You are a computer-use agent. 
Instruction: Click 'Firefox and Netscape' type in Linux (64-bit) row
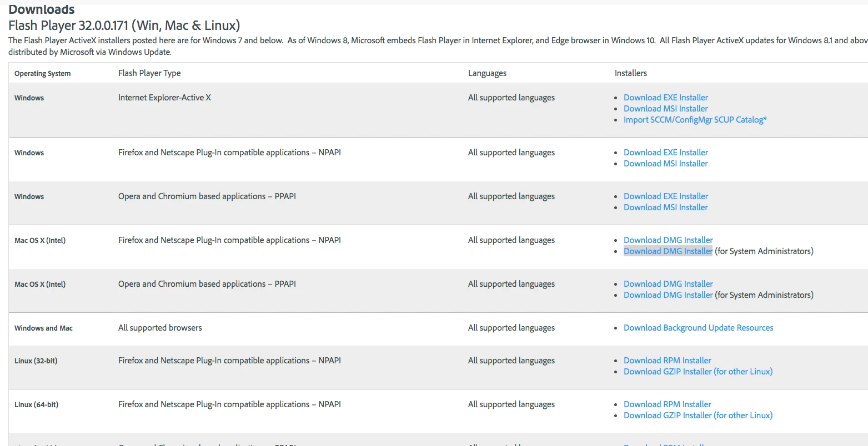[229, 404]
